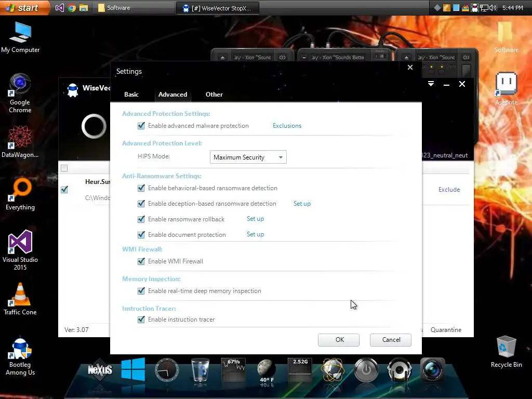Click the Ver: 3.07 version text
532x399 pixels.
point(76,330)
